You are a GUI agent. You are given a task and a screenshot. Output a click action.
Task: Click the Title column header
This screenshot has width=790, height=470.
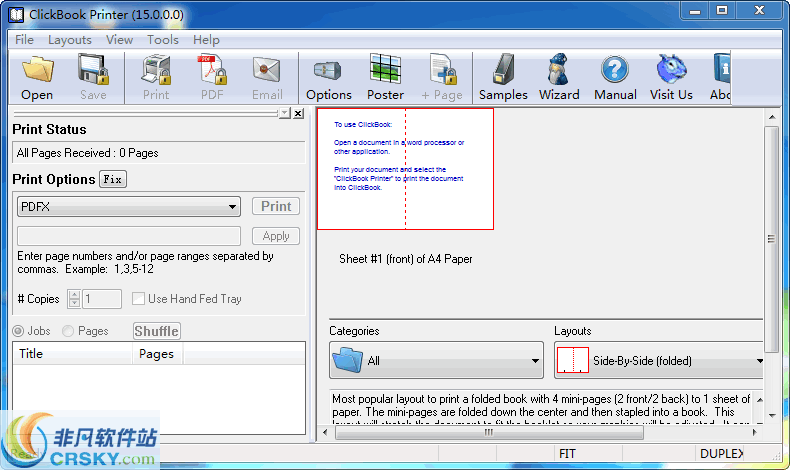coord(73,354)
